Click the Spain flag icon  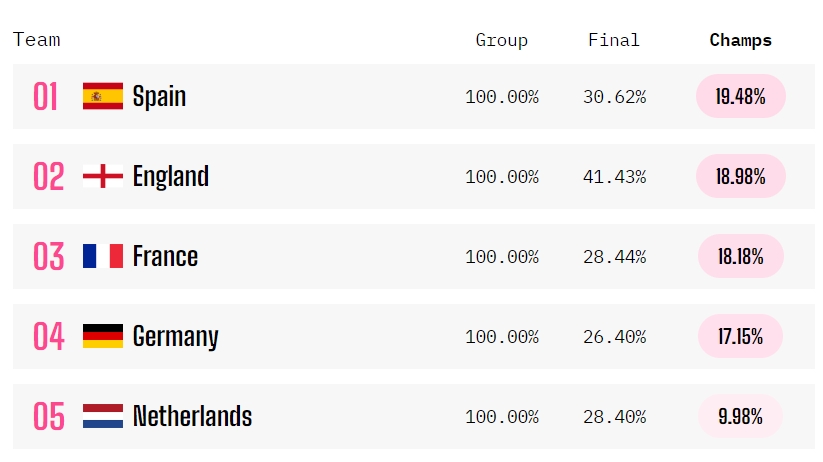point(103,96)
